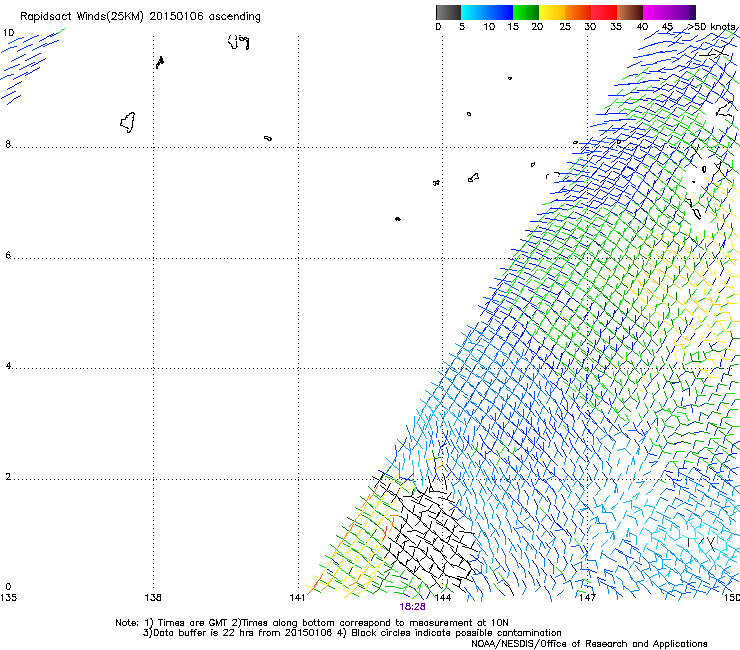Click latitude label '8' on left axis
The height and width of the screenshot is (650, 740).
tap(8, 144)
